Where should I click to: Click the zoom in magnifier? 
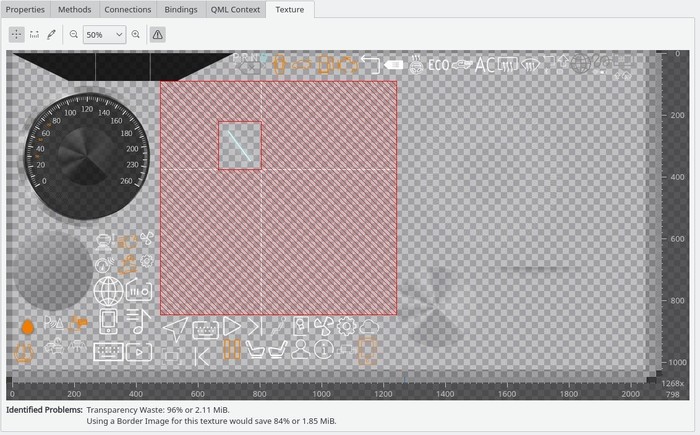(136, 34)
